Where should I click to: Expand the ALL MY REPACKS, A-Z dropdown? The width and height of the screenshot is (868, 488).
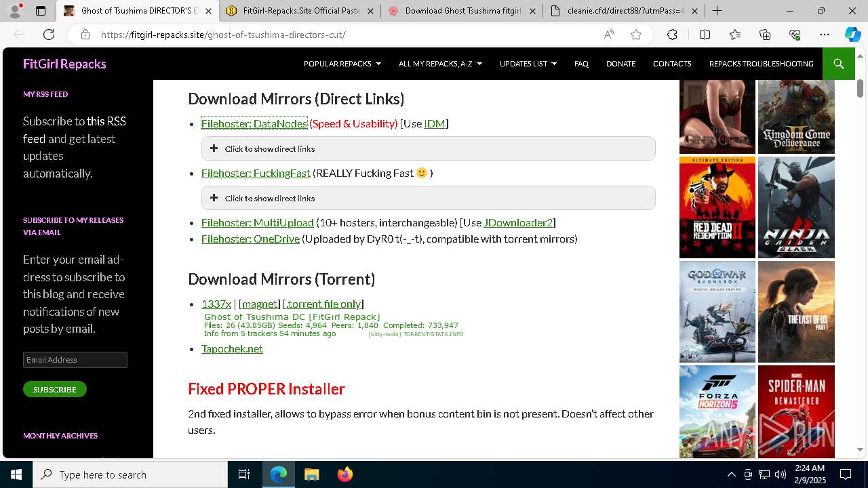[x=440, y=64]
